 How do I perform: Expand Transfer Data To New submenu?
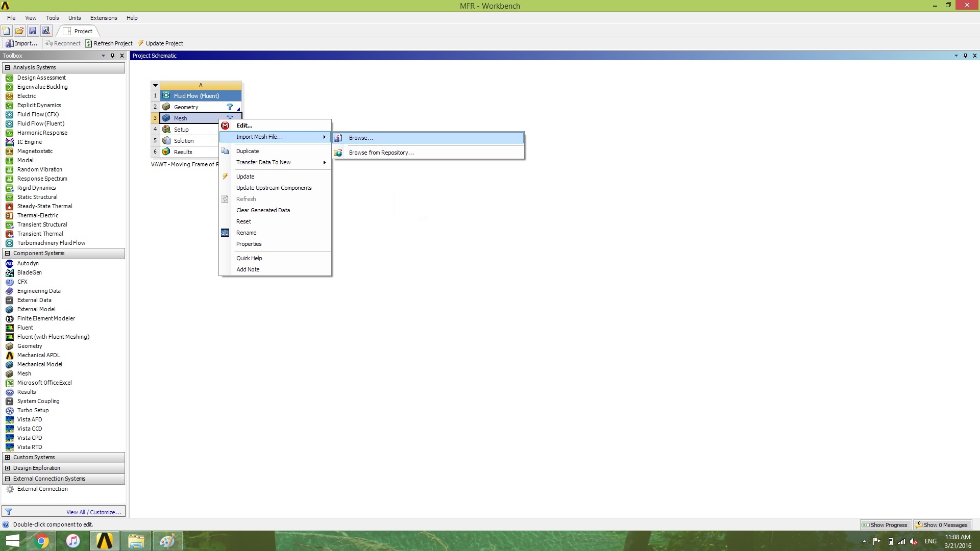(275, 162)
